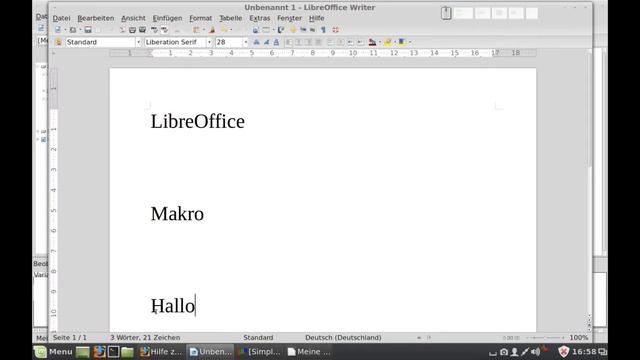Open the highlighting color dropdown arrow

coord(395,42)
